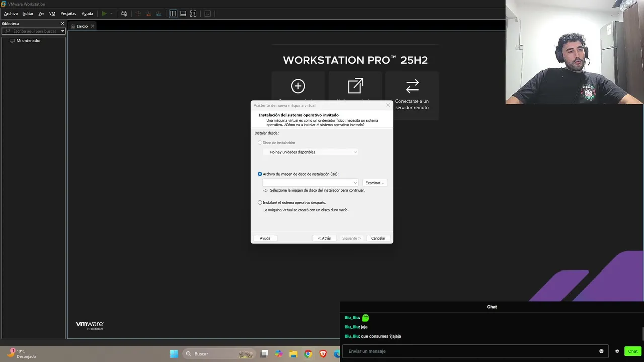The height and width of the screenshot is (362, 644).
Task: Close the new virtual machine wizard dialog
Action: [388, 105]
